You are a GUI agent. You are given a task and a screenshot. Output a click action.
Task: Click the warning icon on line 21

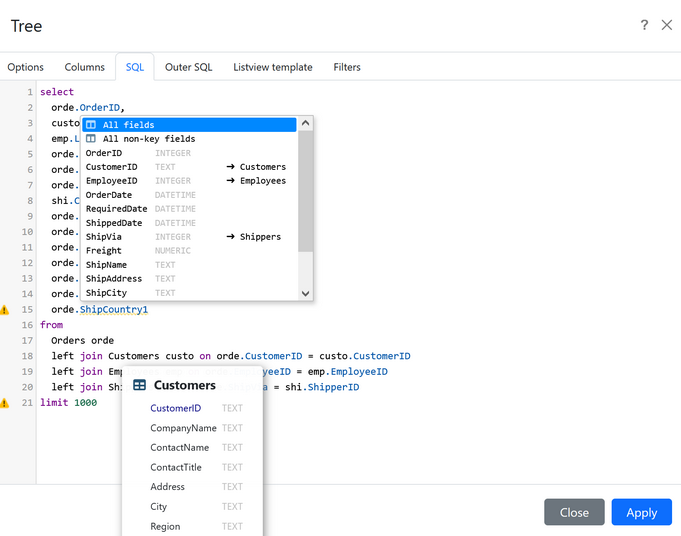click(4, 403)
